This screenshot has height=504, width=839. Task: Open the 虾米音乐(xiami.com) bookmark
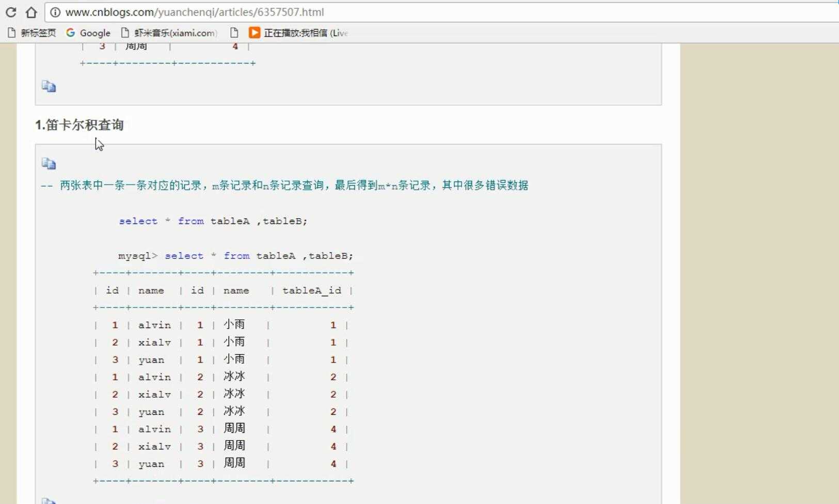pyautogui.click(x=169, y=33)
